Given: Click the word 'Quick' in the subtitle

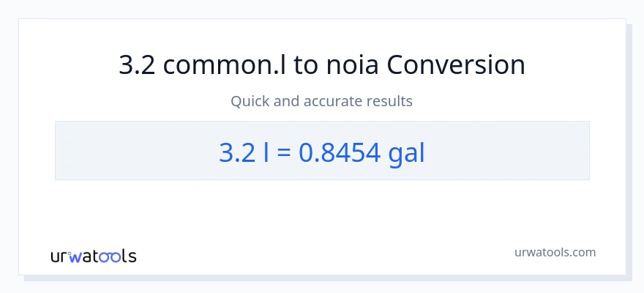Looking at the screenshot, I should tap(251, 101).
